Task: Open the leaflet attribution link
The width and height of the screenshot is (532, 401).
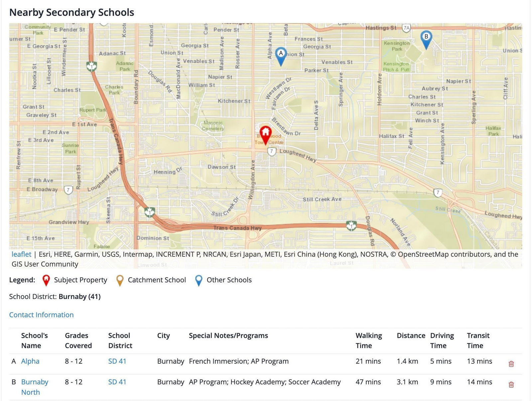Action: (21, 254)
